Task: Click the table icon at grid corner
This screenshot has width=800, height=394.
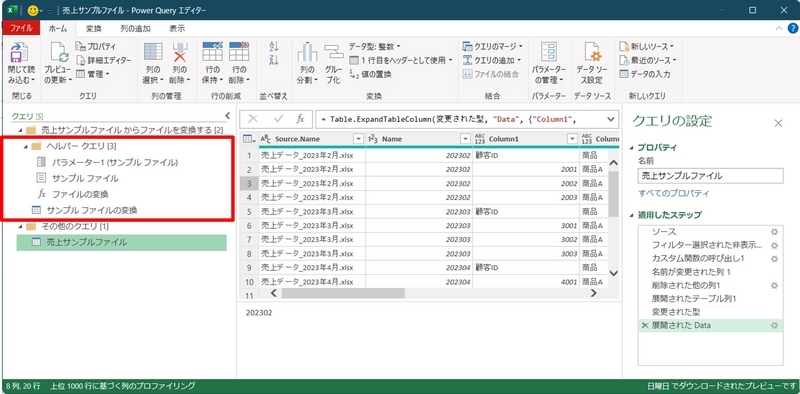Action: click(248, 139)
